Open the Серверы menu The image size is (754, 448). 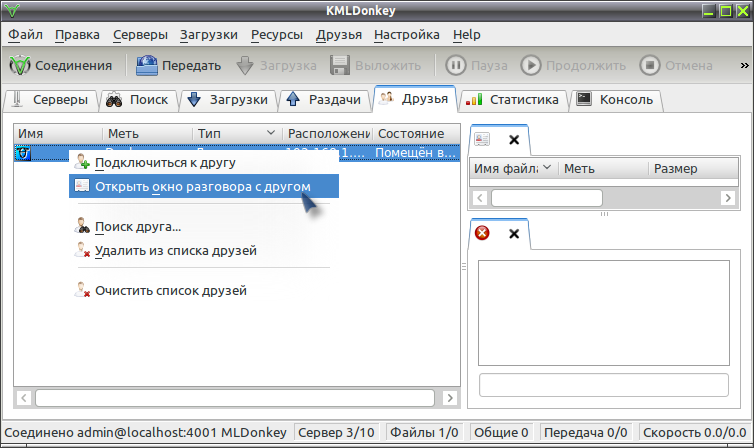tap(140, 35)
